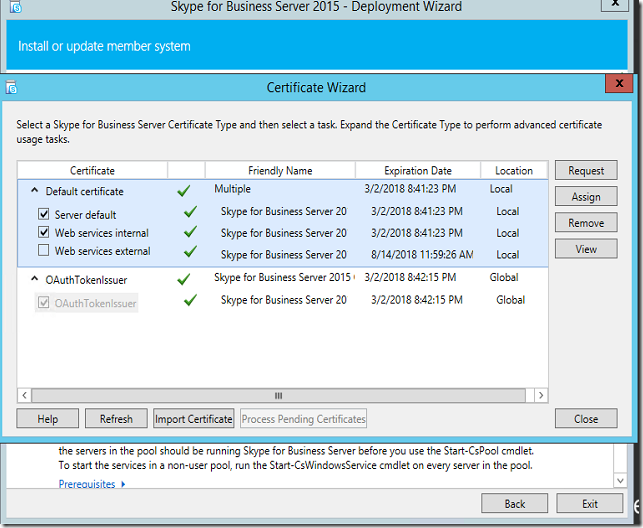Click the Deployment Wizard window icon
The height and width of the screenshot is (528, 643).
[x=16, y=6]
